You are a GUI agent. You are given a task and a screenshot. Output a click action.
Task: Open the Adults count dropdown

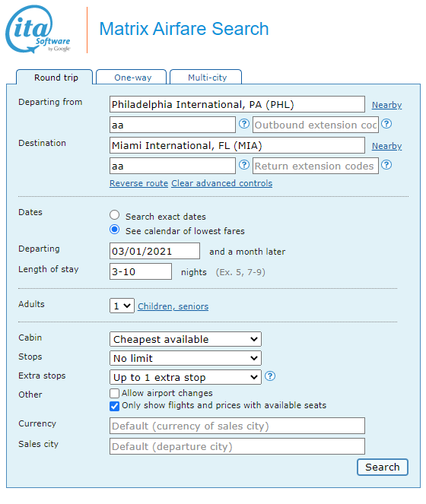[122, 306]
